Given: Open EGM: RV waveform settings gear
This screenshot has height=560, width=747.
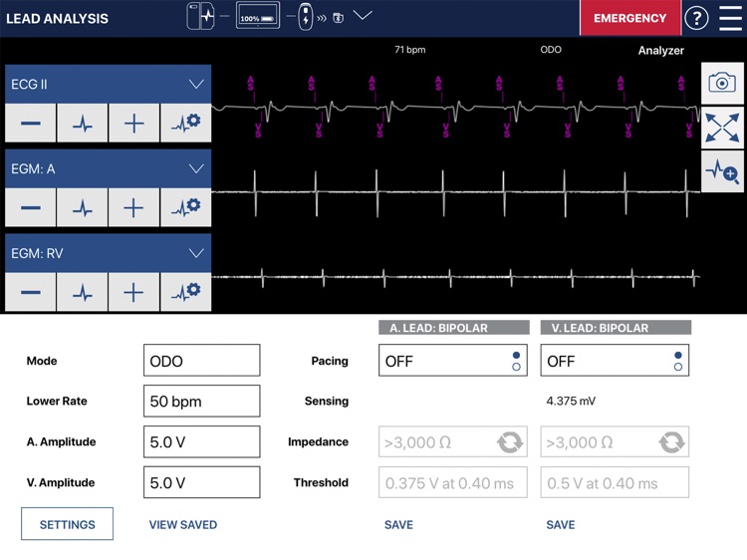Looking at the screenshot, I should pos(186,292).
